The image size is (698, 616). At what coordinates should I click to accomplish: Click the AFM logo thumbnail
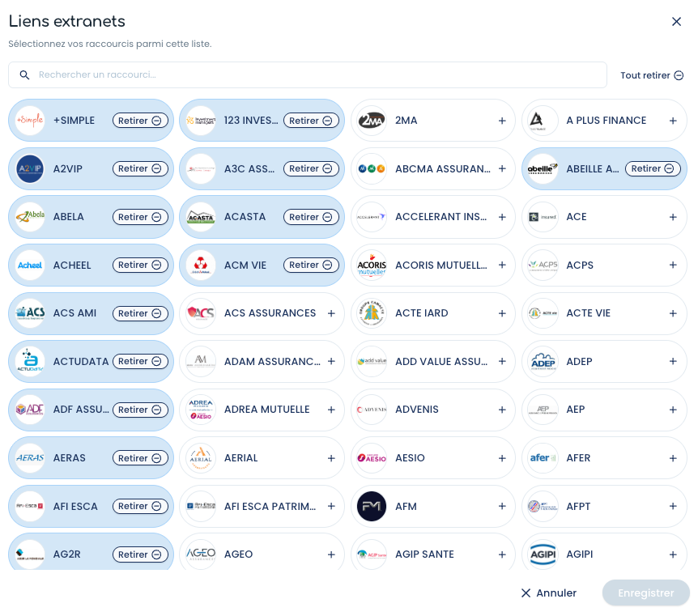click(x=371, y=506)
